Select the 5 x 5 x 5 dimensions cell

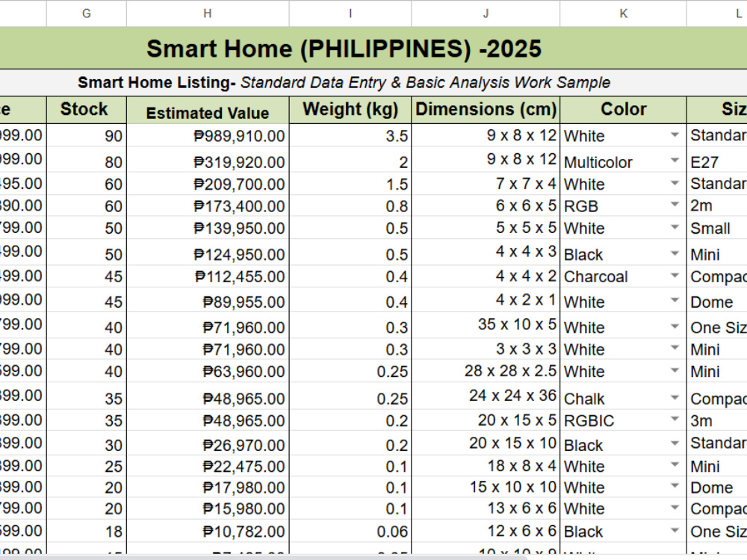[x=486, y=228]
